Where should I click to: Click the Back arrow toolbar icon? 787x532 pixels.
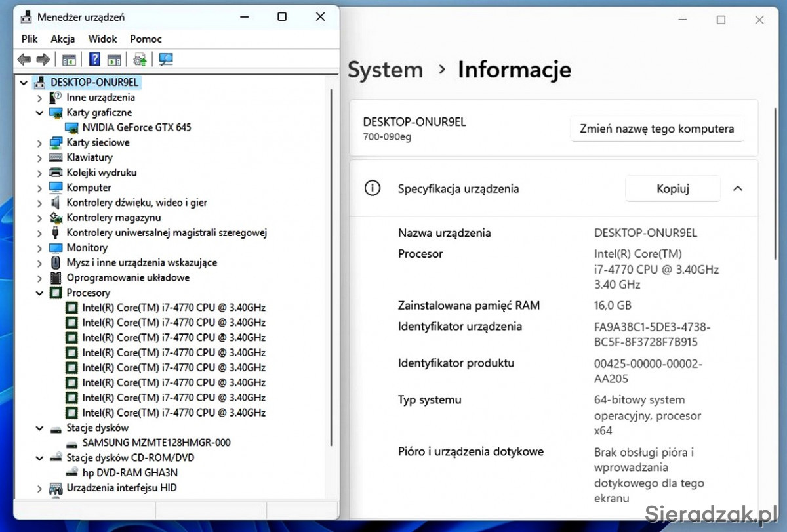tap(24, 60)
